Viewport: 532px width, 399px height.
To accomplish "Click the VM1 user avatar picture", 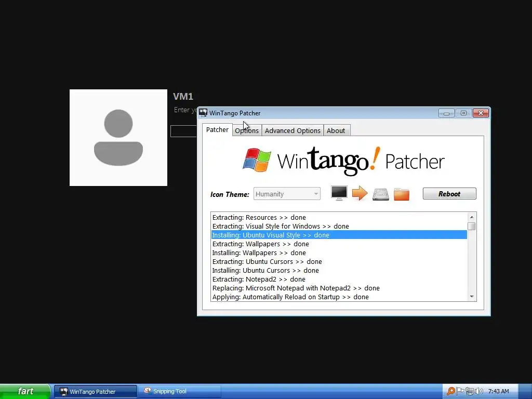I will 118,137.
